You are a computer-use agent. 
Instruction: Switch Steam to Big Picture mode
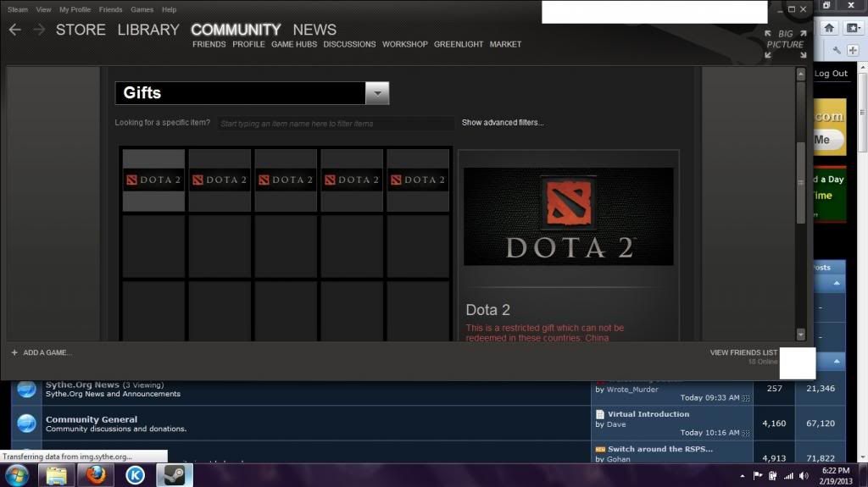tap(786, 44)
